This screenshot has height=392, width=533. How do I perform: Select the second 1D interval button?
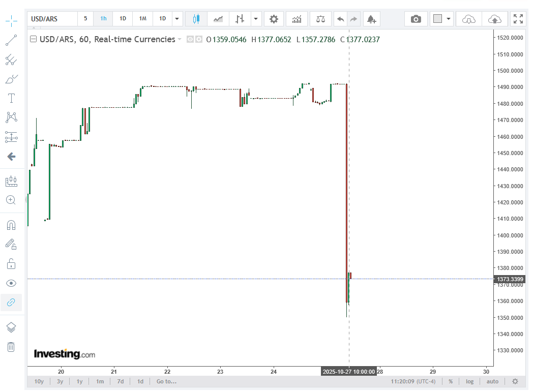coord(163,19)
